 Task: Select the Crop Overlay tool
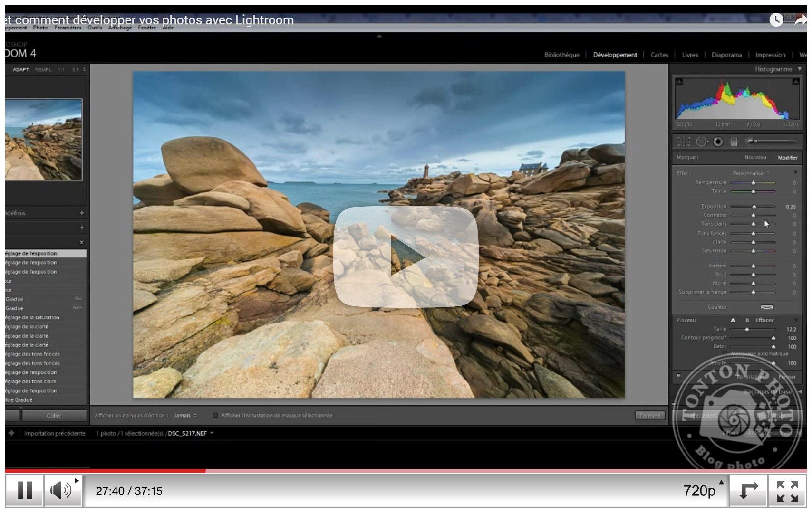[684, 141]
